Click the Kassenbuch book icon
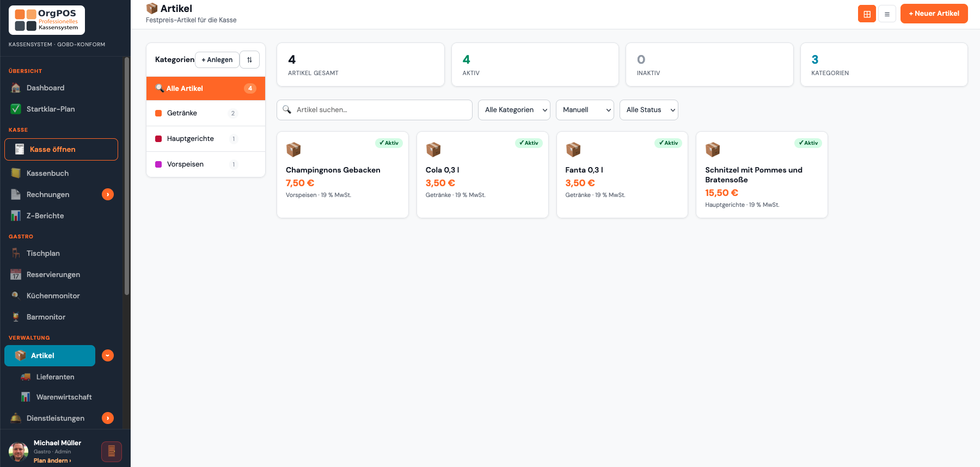 [16, 173]
